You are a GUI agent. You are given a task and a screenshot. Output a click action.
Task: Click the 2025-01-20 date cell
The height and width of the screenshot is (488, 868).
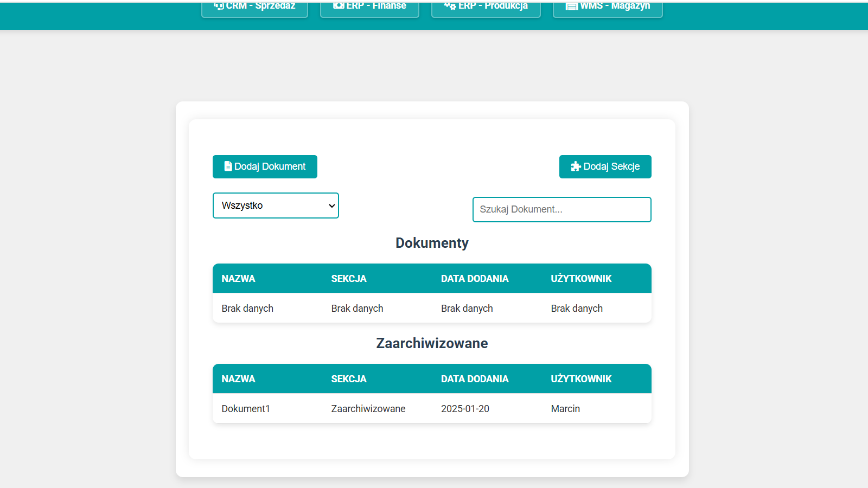465,409
